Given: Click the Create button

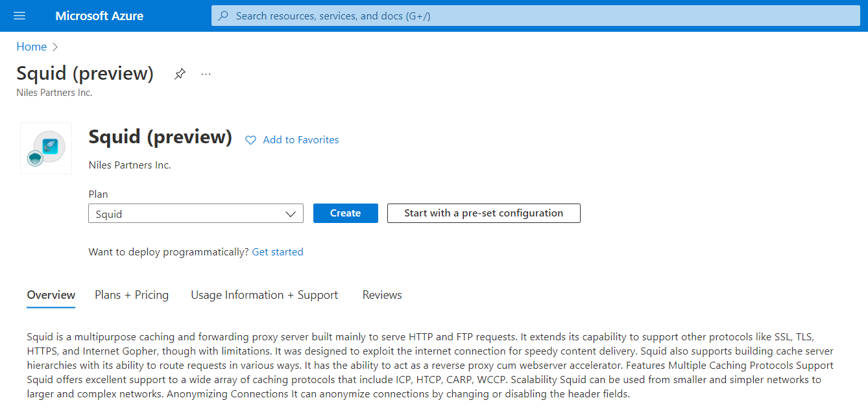Looking at the screenshot, I should coord(345,213).
